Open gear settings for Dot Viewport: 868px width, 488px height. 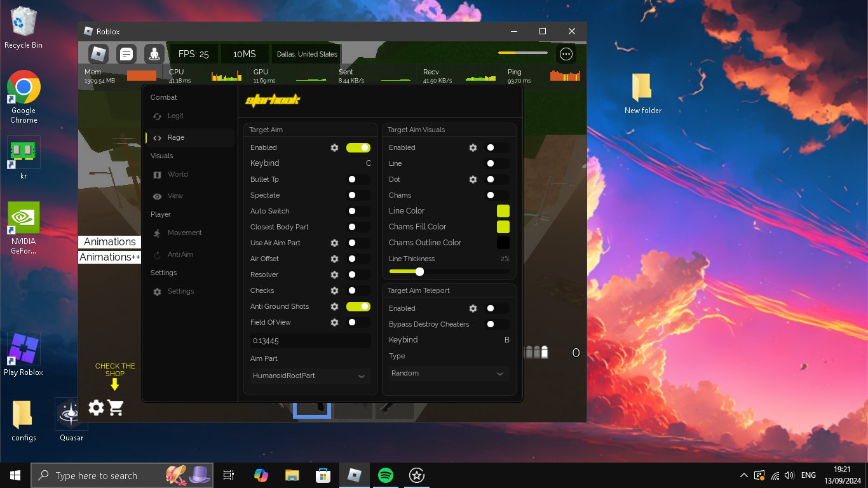473,179
